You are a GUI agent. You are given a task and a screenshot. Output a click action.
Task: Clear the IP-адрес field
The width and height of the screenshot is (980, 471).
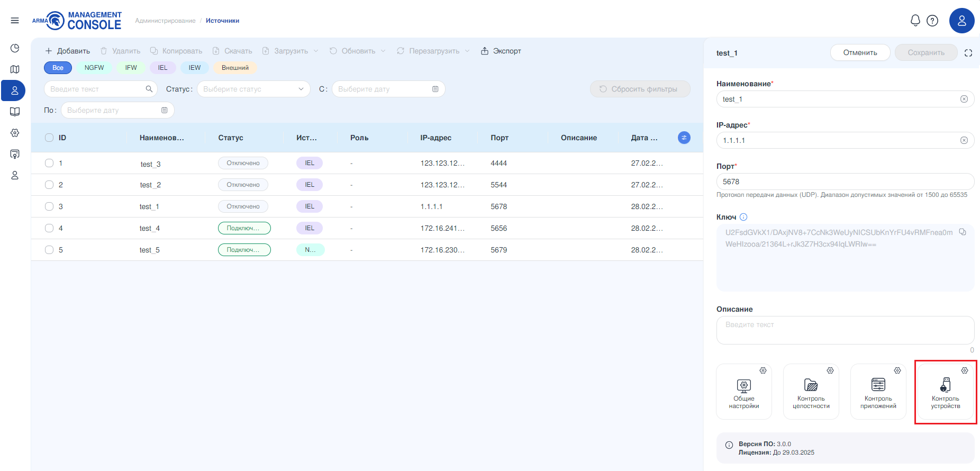point(964,140)
